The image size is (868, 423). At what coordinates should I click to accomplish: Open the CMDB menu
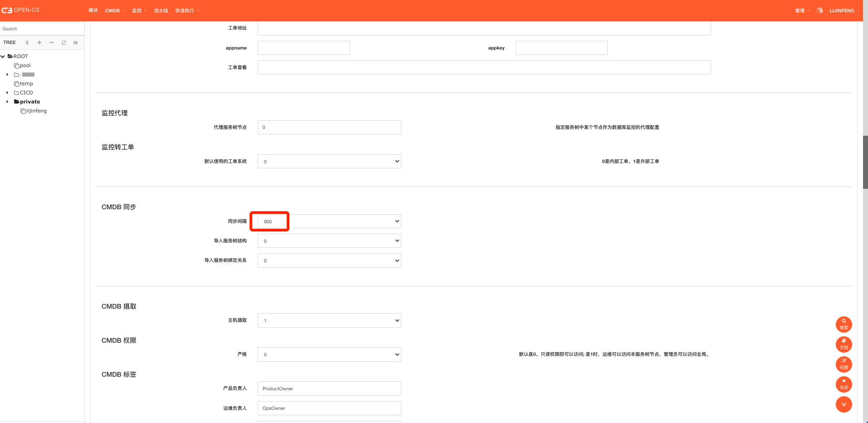(x=115, y=10)
